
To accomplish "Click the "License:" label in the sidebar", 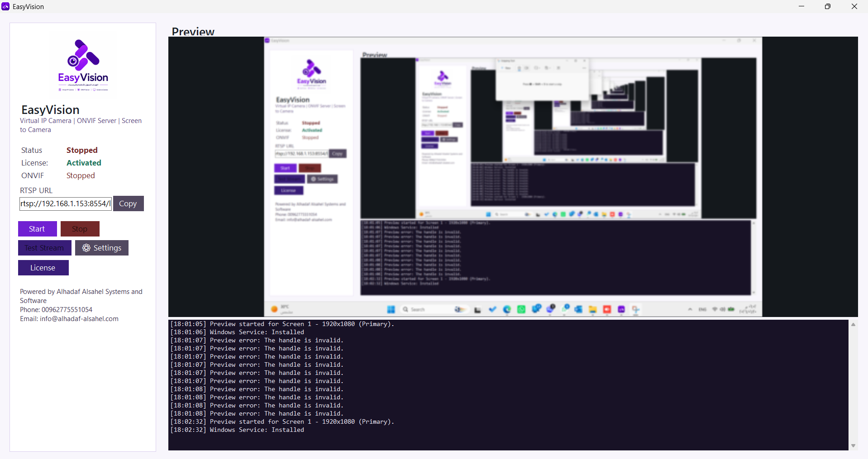I will coord(34,163).
